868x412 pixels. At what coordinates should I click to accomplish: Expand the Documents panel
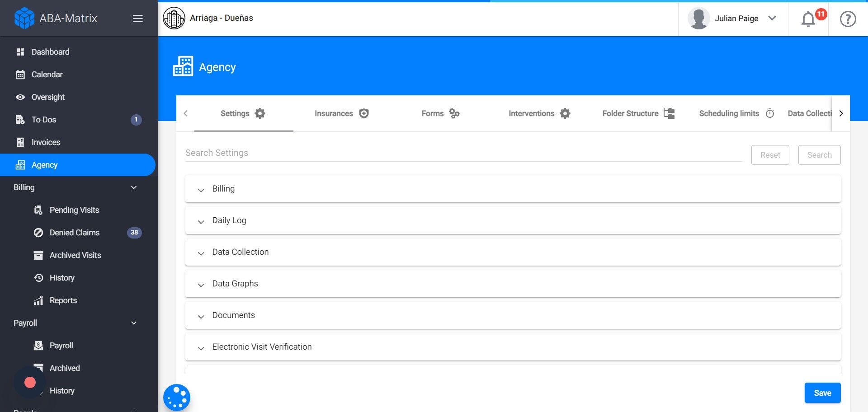(513, 315)
